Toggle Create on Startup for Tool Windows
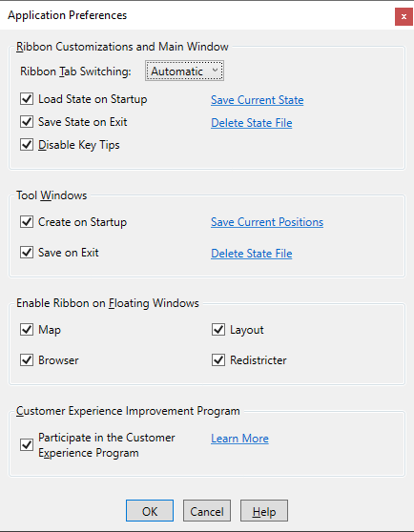Viewport: 414px width, 532px height. (x=27, y=222)
